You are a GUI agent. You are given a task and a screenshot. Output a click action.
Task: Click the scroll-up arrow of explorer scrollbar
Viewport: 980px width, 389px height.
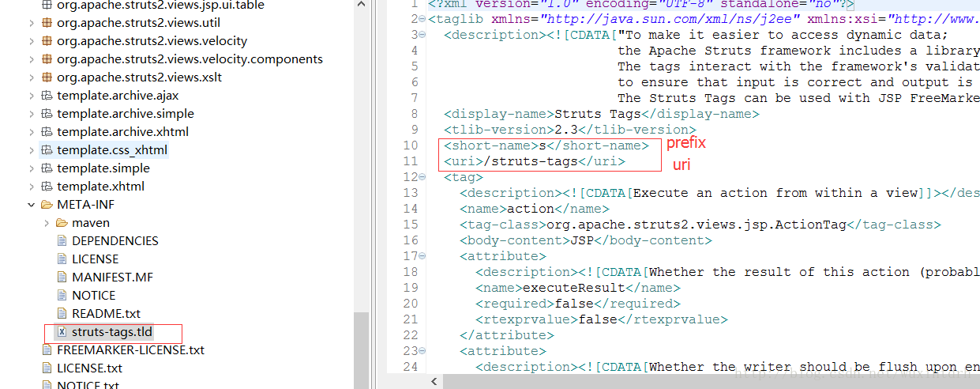[361, 5]
